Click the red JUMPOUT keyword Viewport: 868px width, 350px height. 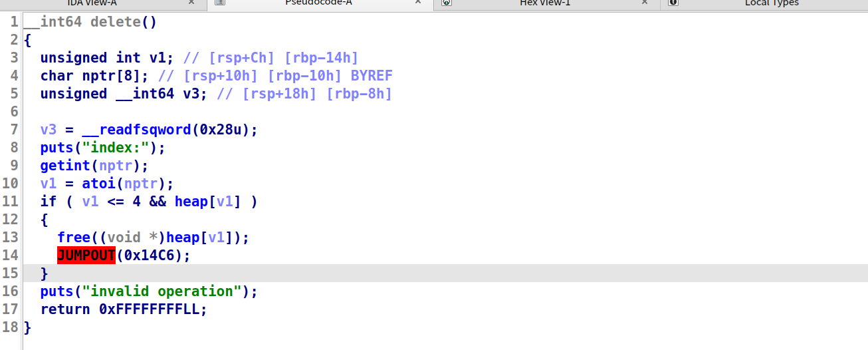pos(86,256)
